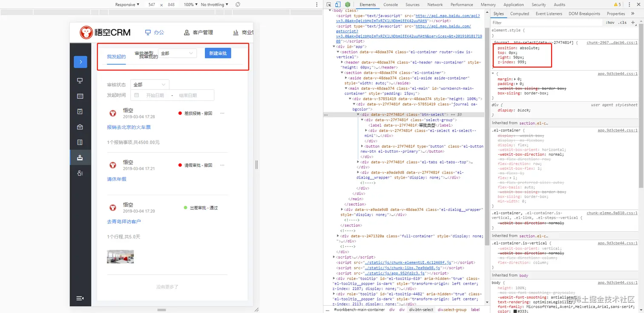This screenshot has height=313, width=644.
Task: Show more Styles pane tabs with chevrons
Action: [632, 14]
